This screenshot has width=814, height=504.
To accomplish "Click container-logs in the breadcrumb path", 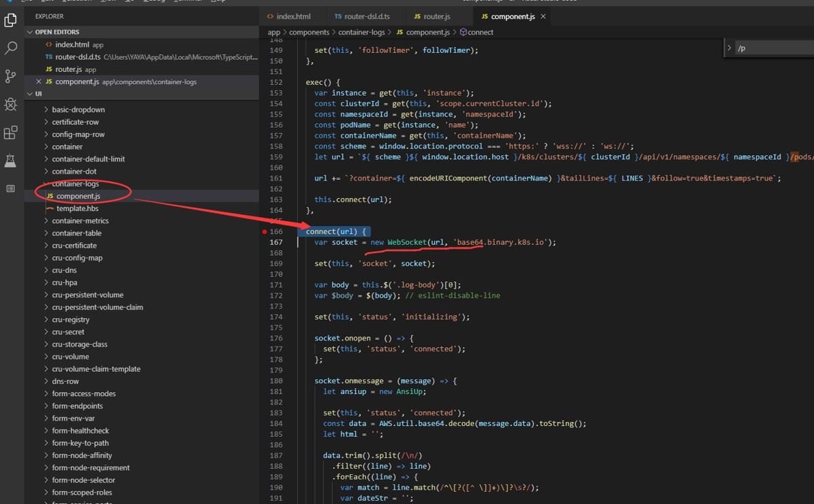I will pyautogui.click(x=360, y=32).
